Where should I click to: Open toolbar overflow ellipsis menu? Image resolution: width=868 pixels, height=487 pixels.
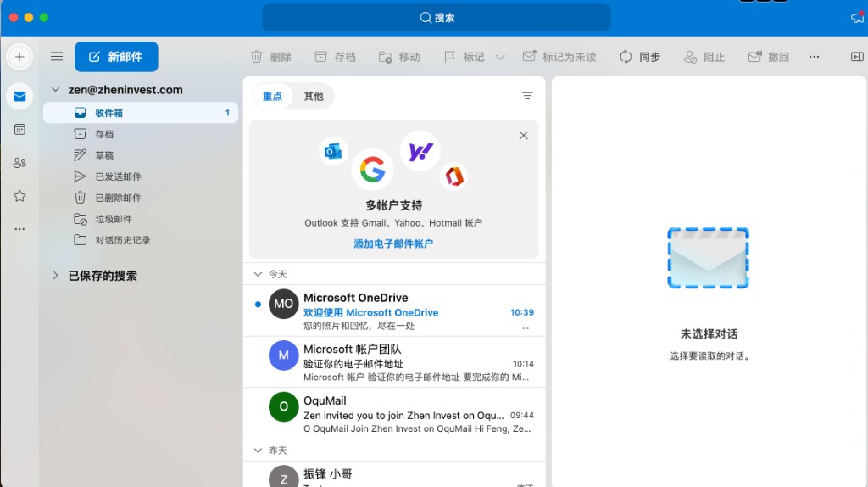[x=814, y=57]
